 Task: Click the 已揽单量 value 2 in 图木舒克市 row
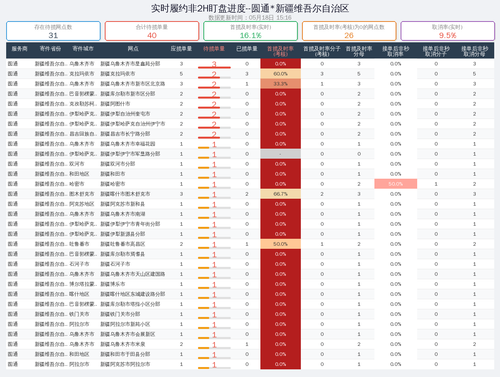point(247,194)
